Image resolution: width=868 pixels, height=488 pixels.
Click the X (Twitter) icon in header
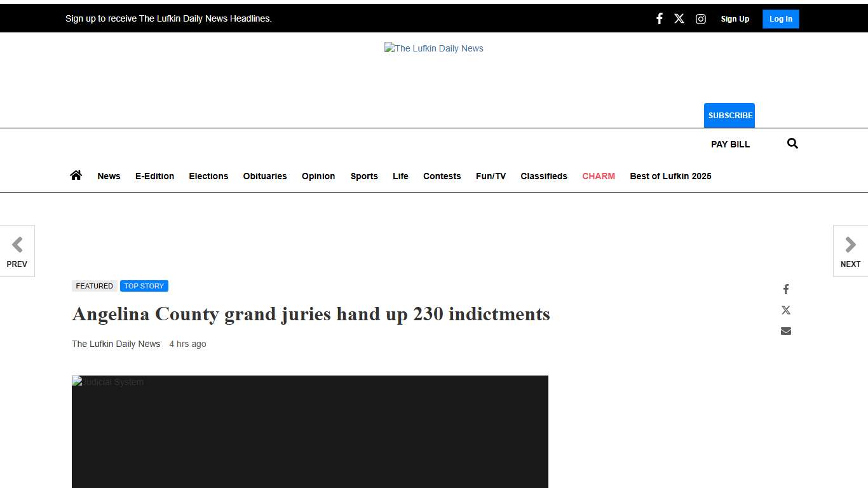click(679, 18)
